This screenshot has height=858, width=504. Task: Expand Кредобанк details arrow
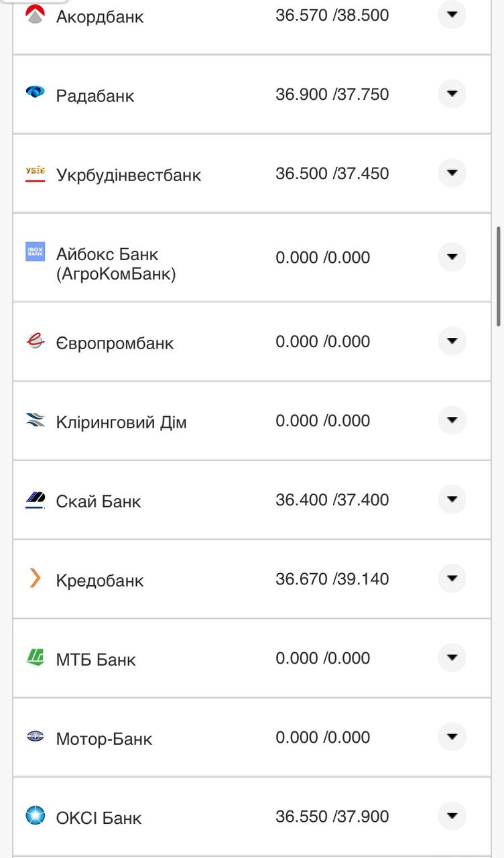(x=452, y=578)
